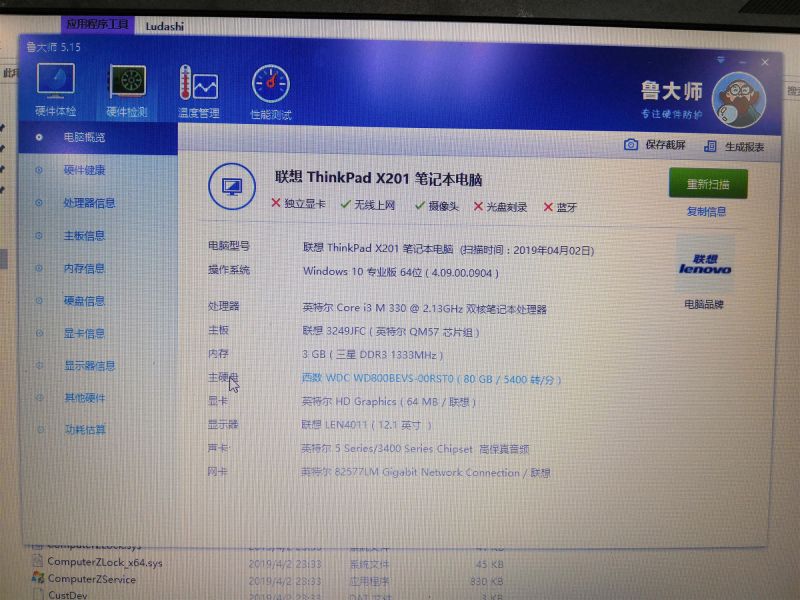Click the 蓝牙 feature indicator
The width and height of the screenshot is (800, 600).
pyautogui.click(x=560, y=207)
